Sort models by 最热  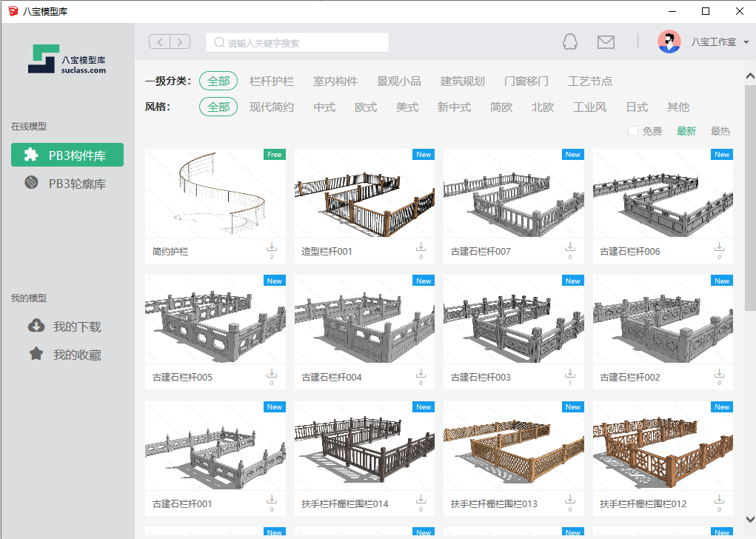[720, 131]
